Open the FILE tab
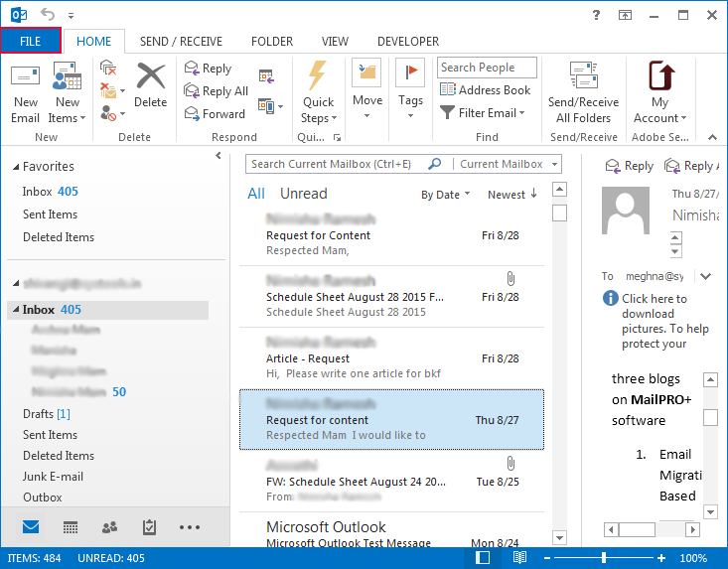The width and height of the screenshot is (728, 569). (x=31, y=42)
